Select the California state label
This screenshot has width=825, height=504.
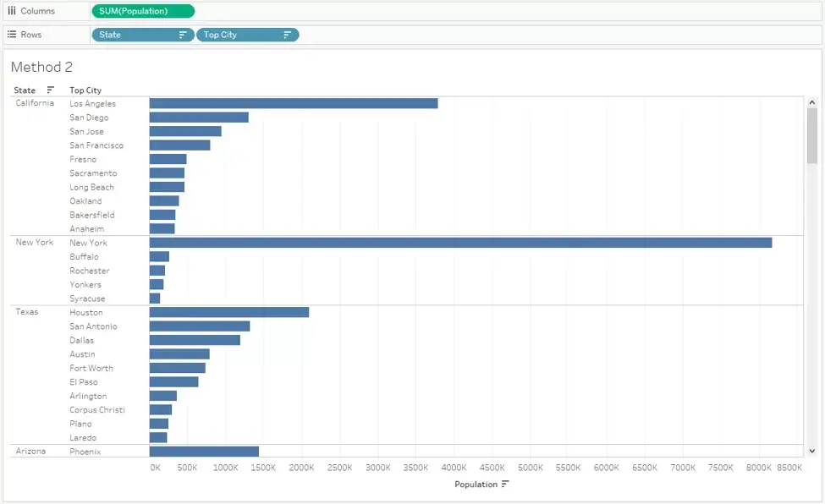coord(35,103)
